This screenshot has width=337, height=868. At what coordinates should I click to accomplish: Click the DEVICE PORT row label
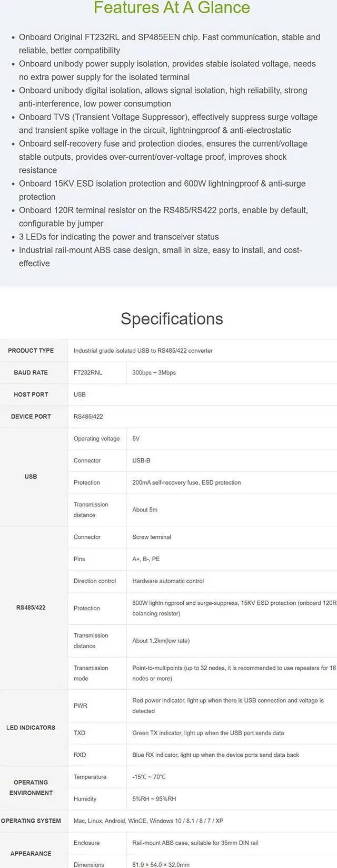point(31,417)
